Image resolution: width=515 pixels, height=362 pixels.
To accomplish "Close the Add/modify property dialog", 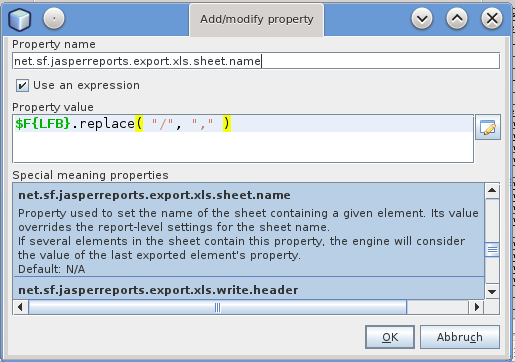I will (x=492, y=18).
